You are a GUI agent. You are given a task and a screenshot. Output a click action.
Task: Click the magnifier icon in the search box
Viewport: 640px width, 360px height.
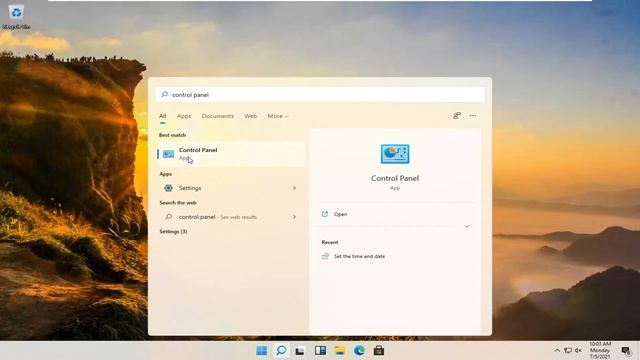(x=164, y=94)
